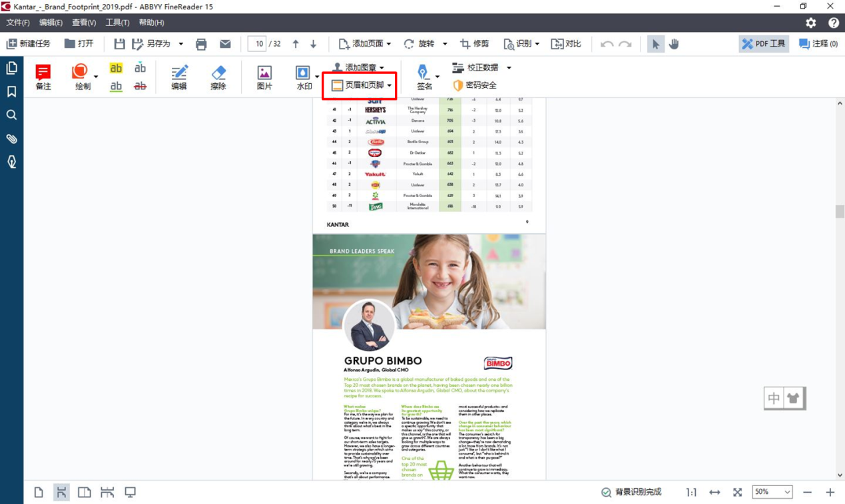Enter full screen presentation view
This screenshot has width=845, height=504.
131,492
